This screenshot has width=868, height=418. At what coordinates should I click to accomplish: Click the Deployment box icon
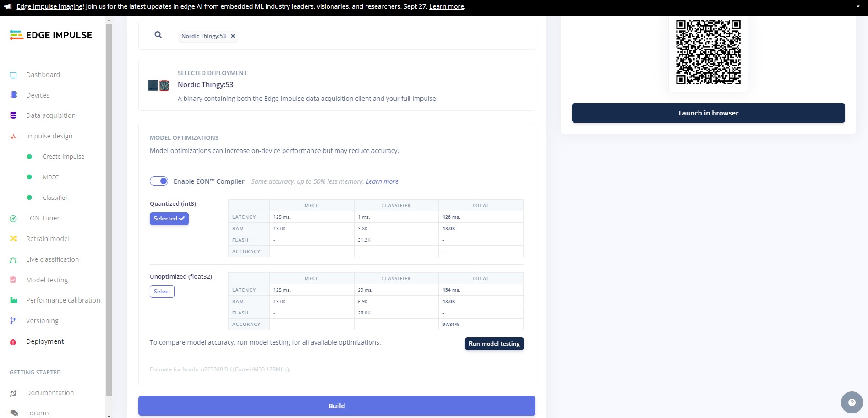13,342
